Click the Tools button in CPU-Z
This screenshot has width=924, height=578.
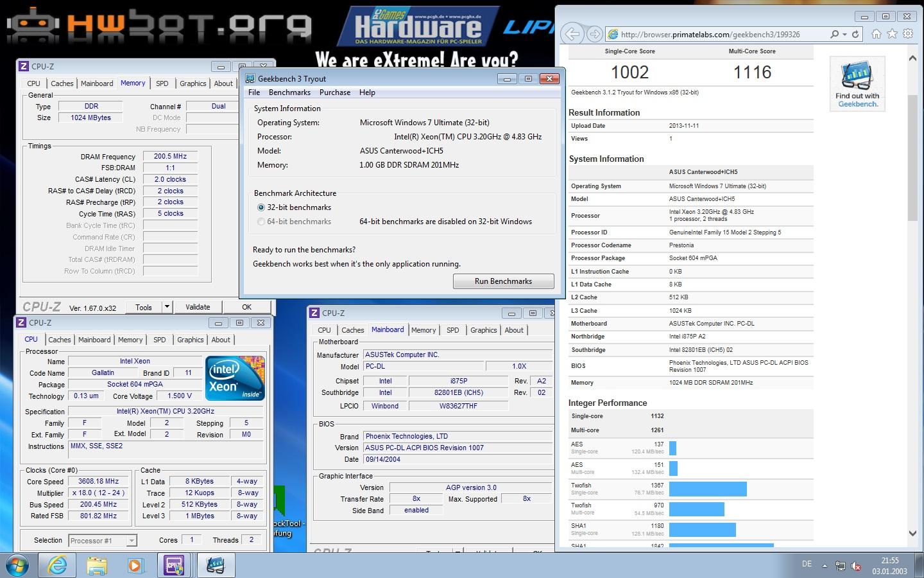point(144,307)
